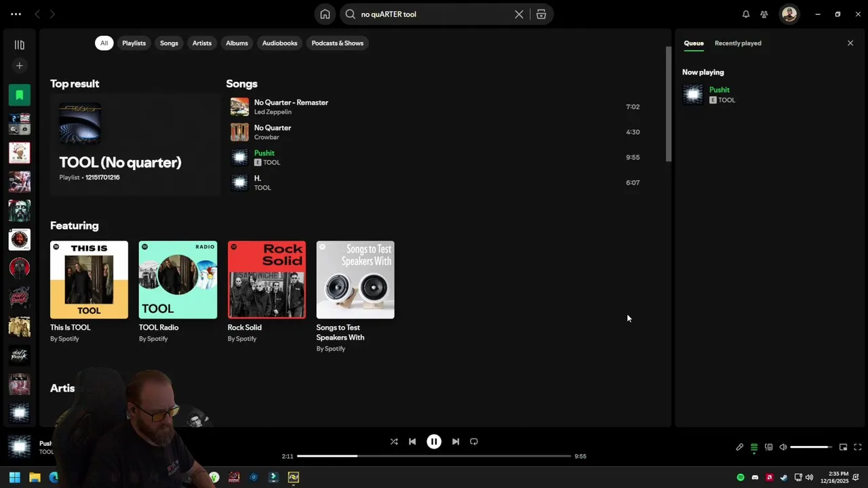
Task: Open the Friend Activity icon
Action: pyautogui.click(x=764, y=14)
